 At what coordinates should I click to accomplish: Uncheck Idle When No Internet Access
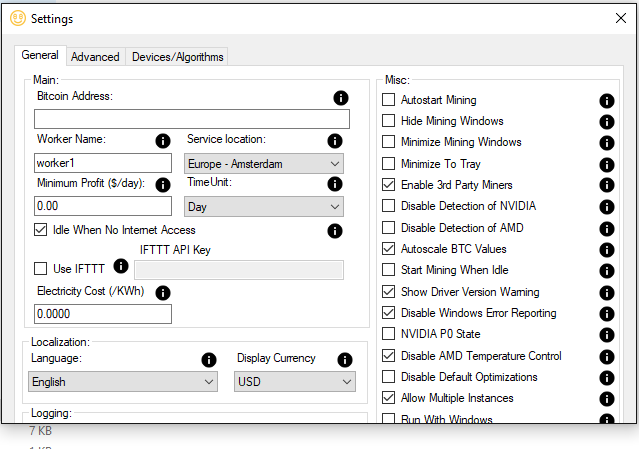(41, 230)
